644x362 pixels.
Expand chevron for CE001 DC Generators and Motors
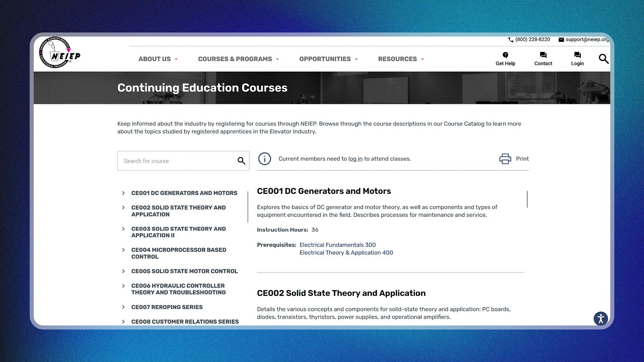[123, 193]
